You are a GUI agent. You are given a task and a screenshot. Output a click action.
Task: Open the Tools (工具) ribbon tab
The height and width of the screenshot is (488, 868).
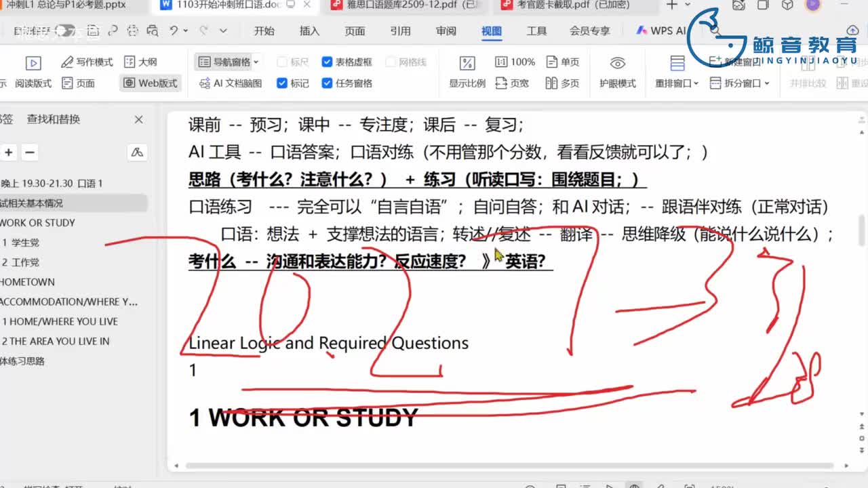click(536, 30)
